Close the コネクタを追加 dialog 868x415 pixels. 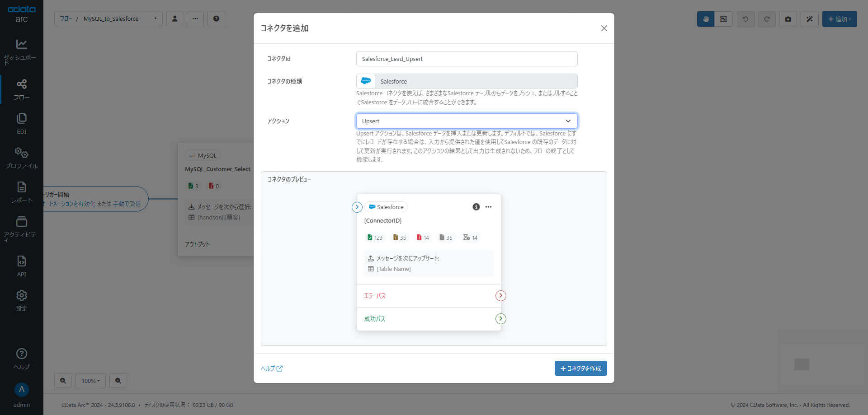click(604, 28)
